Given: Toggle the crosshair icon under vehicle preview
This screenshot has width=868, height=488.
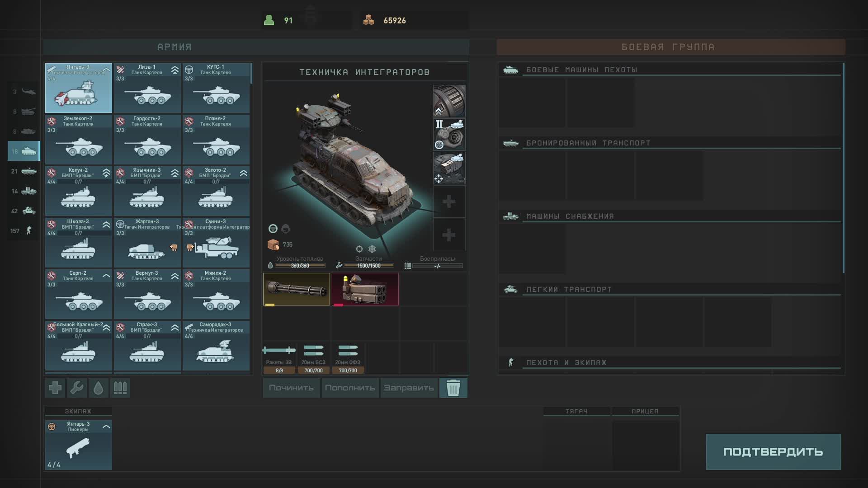Looking at the screenshot, I should coord(359,249).
